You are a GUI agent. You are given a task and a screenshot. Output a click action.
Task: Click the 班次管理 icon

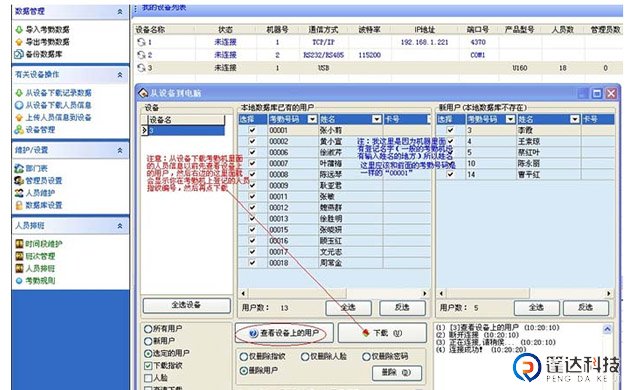(19, 256)
